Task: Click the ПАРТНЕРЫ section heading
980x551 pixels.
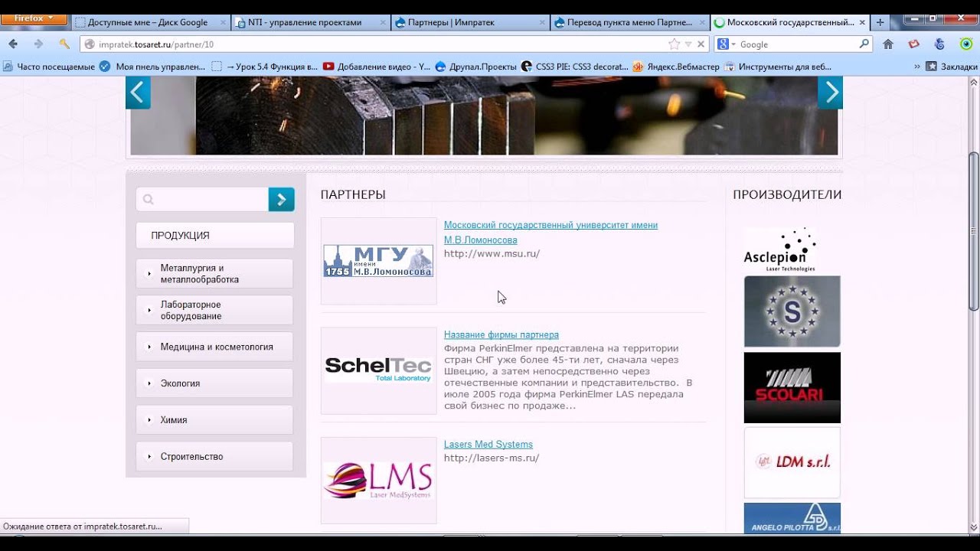Action: [x=353, y=194]
